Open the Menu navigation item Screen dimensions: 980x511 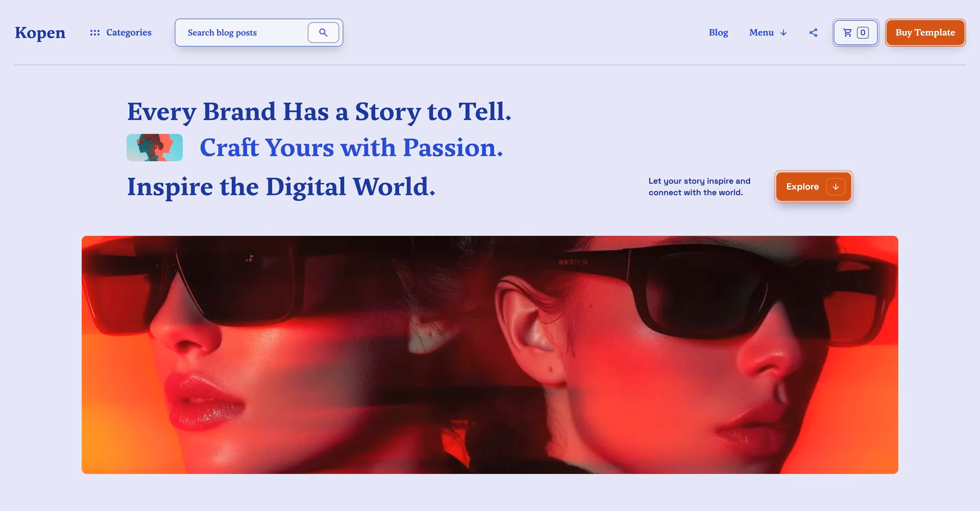(x=761, y=33)
